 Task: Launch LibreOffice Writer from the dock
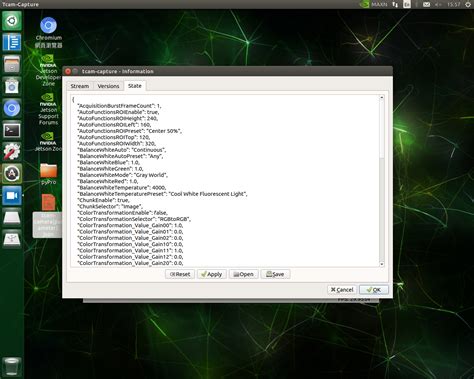[12, 42]
